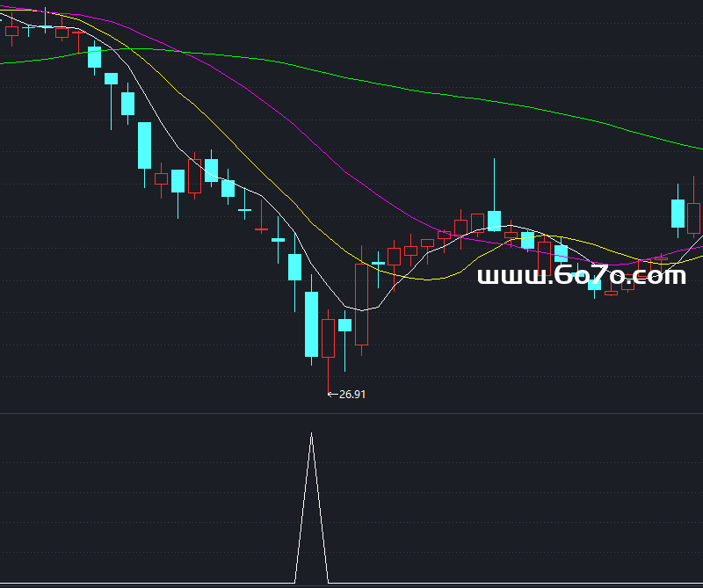Click the arrow pointing to the 26.91 label

click(x=332, y=395)
